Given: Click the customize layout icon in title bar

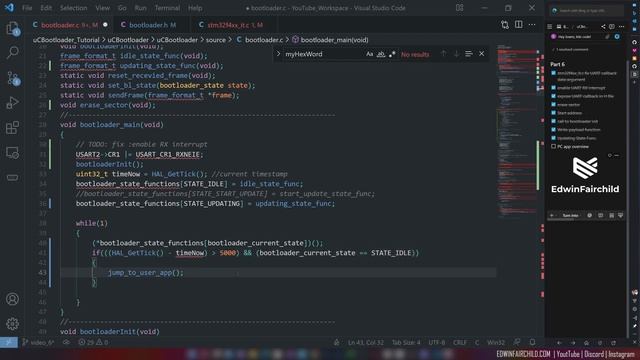Looking at the screenshot, I should coord(460,8).
